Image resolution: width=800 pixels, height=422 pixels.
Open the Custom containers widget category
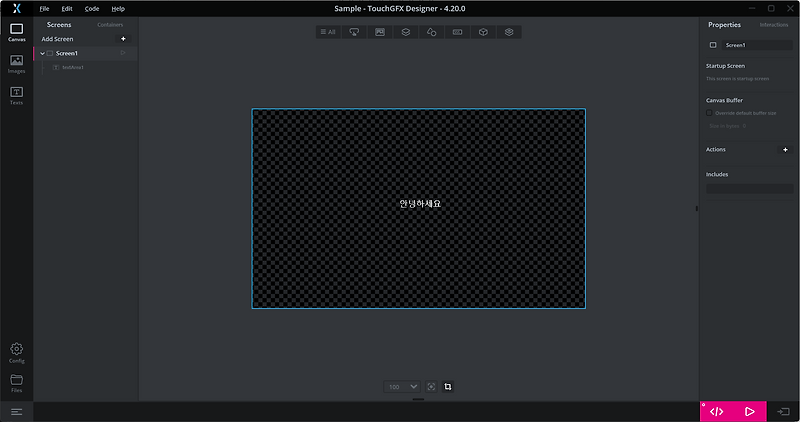click(x=509, y=32)
